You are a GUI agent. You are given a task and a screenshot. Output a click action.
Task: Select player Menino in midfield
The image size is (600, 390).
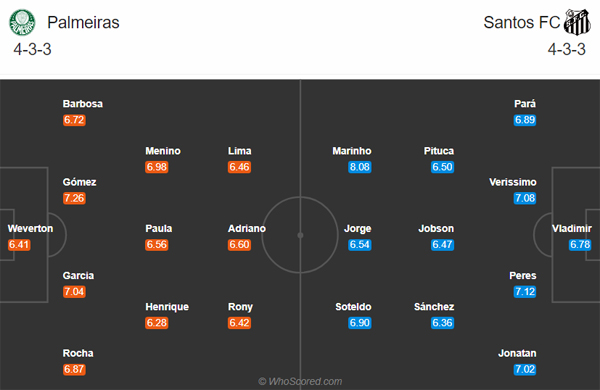click(x=163, y=151)
